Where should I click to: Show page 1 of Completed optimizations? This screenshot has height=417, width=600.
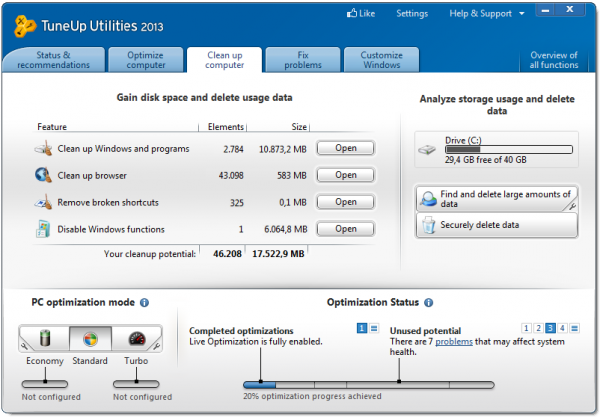coord(362,328)
